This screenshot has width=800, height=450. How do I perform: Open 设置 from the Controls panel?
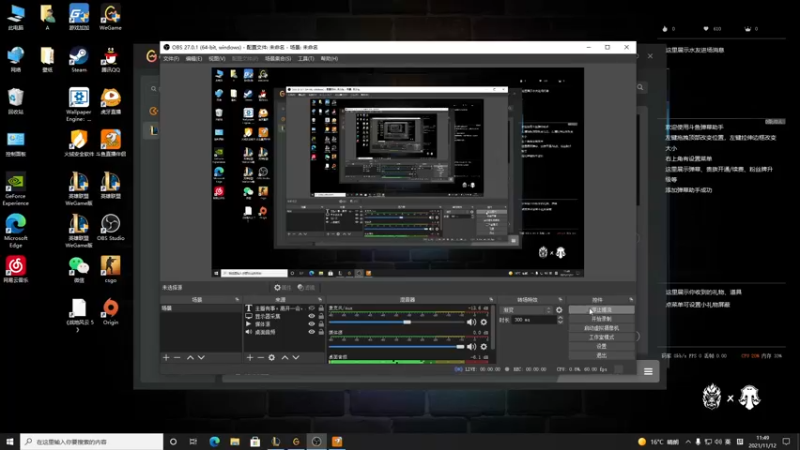[x=602, y=346]
